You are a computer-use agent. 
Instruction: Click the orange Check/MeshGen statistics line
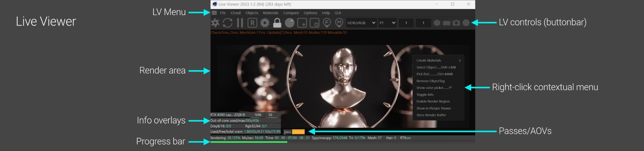click(279, 32)
